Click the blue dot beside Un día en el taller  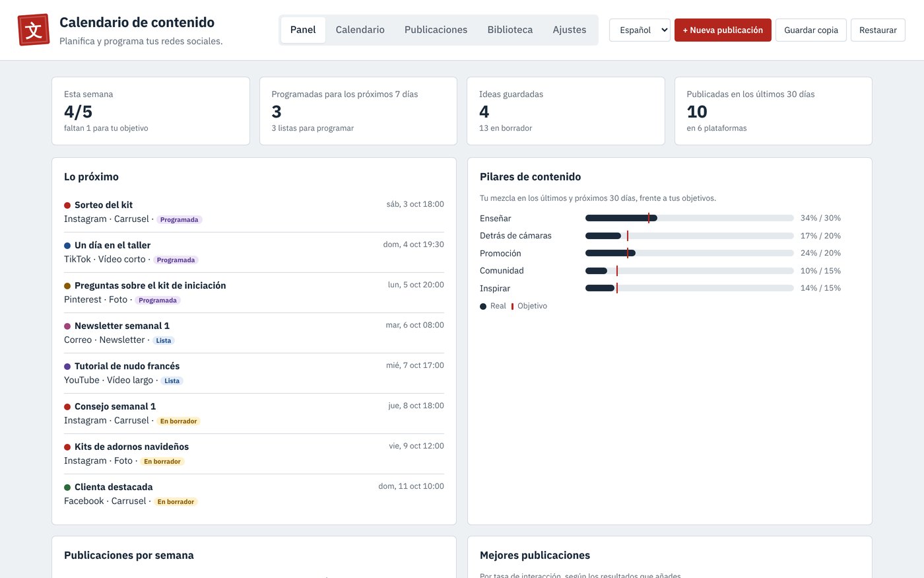(x=67, y=246)
